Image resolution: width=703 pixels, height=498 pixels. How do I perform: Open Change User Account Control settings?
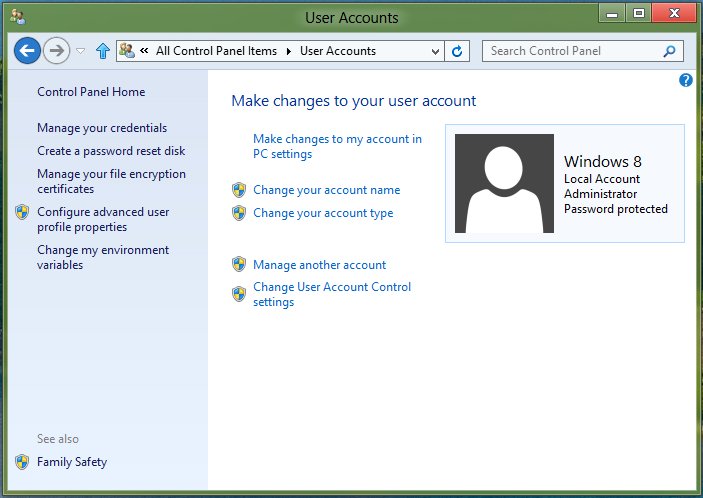[332, 294]
